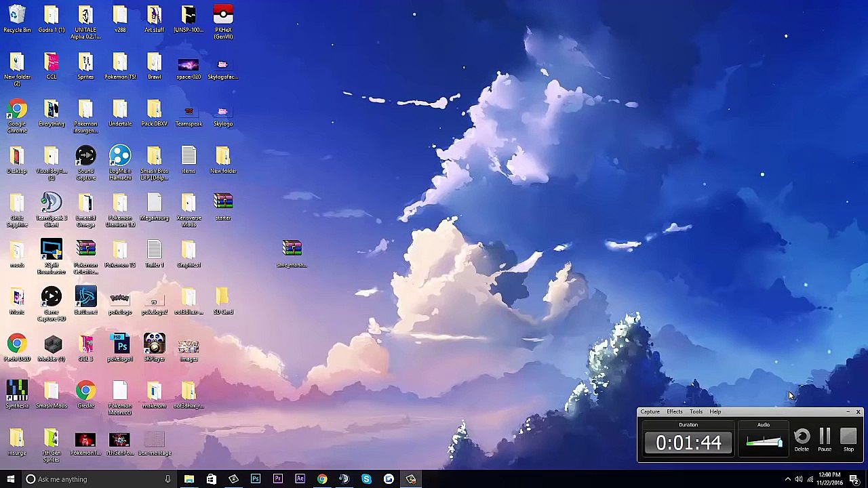Open the taskbar clock and calendar
This screenshot has height=488, width=868.
click(829, 479)
